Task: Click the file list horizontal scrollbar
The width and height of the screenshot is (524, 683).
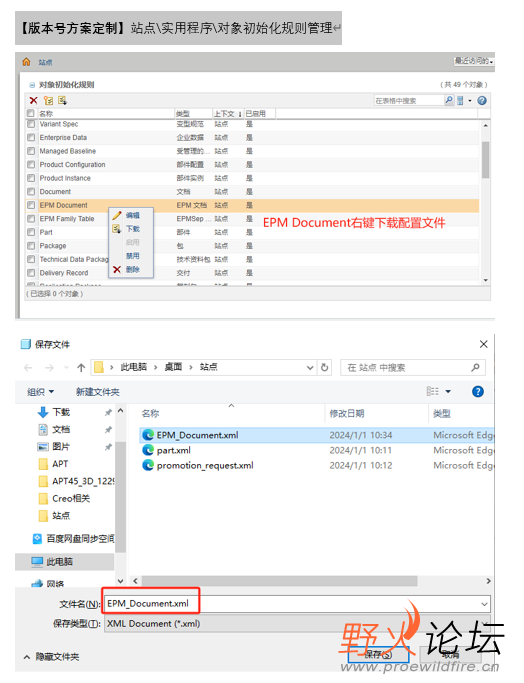Action: (280, 581)
